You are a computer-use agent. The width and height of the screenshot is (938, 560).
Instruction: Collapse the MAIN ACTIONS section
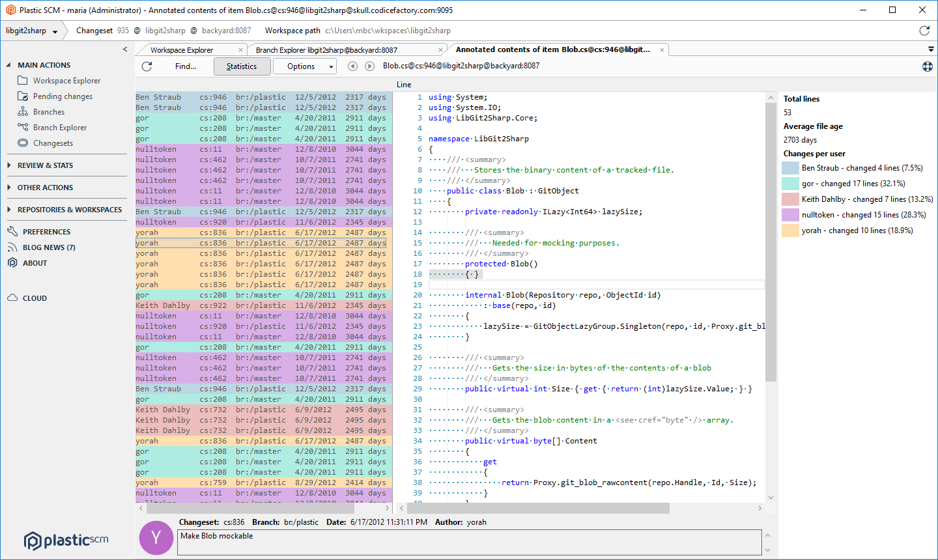pos(8,65)
